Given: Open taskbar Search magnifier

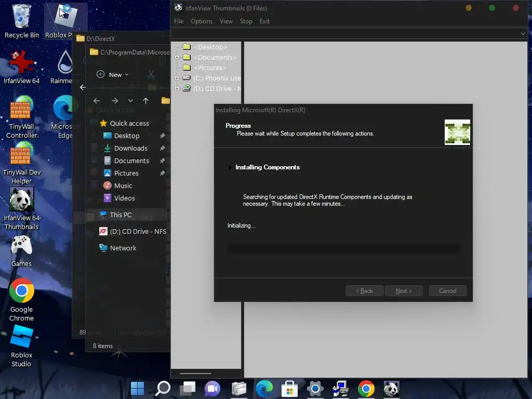Looking at the screenshot, I should coord(163,388).
